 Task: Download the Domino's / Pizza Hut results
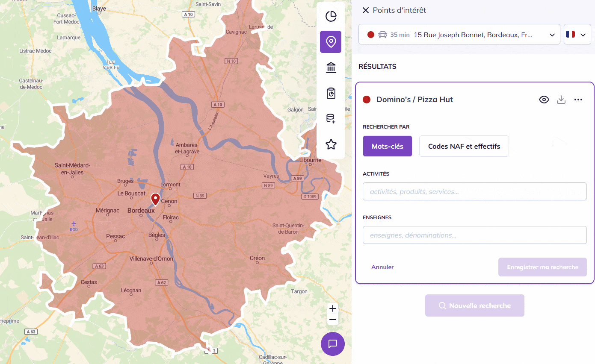pyautogui.click(x=561, y=100)
